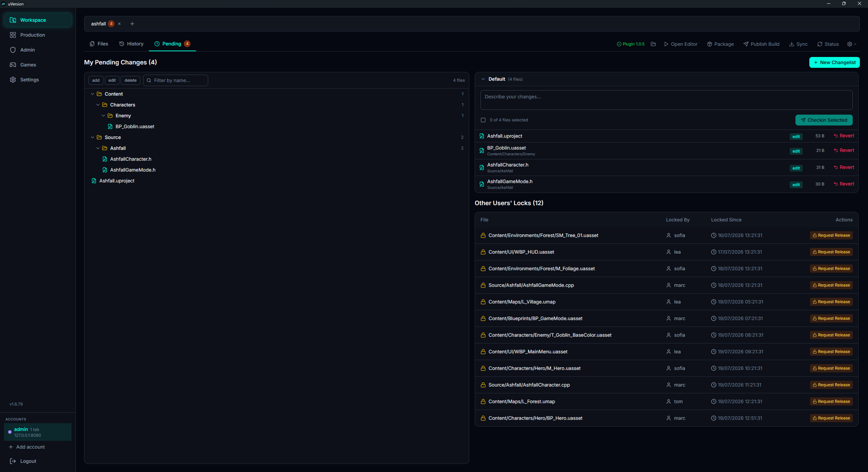Click file icon of AshfallCharacter.h in changelist
This screenshot has width=868, height=472.
click(x=482, y=168)
